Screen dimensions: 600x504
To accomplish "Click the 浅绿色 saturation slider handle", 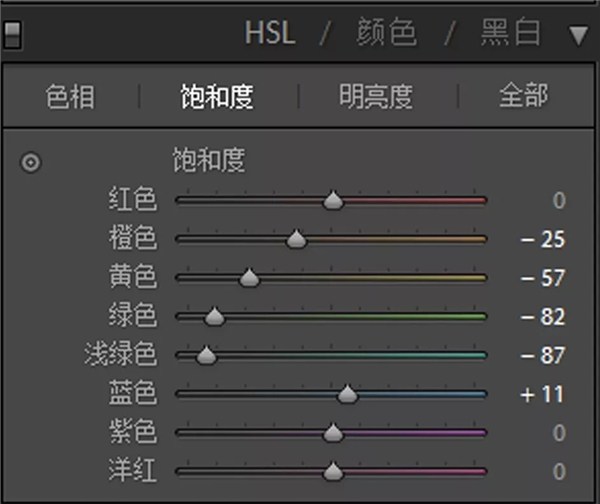I will pos(206,355).
